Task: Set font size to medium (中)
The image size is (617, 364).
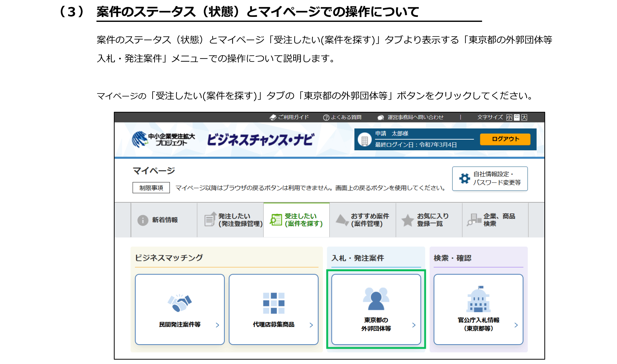Action: [517, 117]
